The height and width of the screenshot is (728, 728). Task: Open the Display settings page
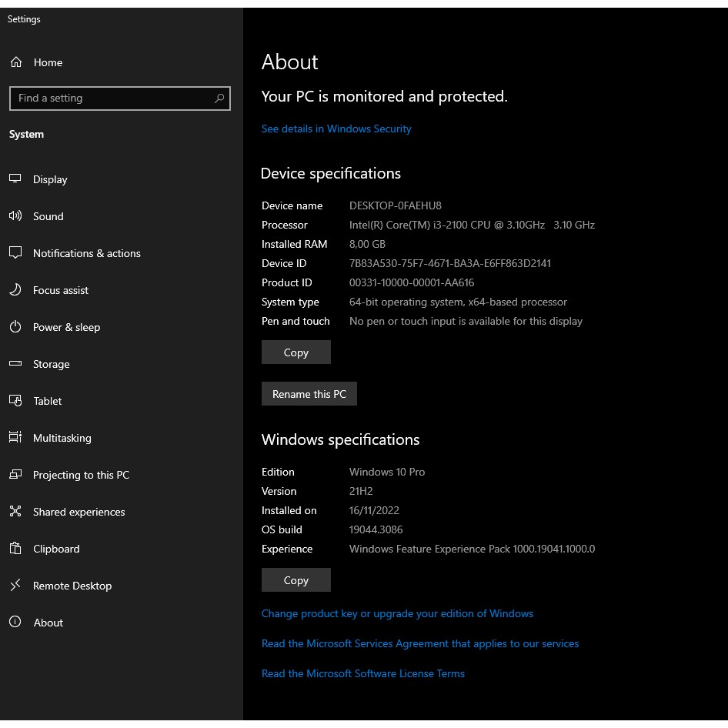tap(50, 179)
